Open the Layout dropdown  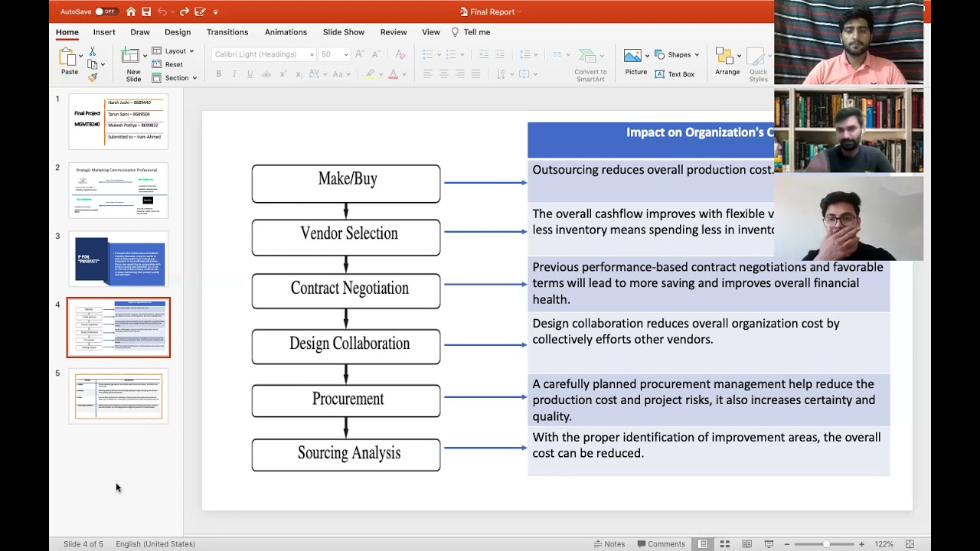[173, 51]
